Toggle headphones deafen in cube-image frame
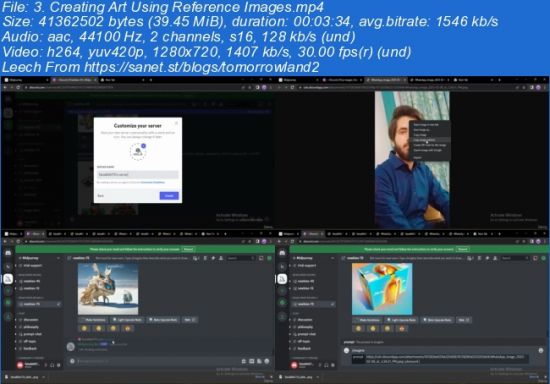The image size is (550, 384). [x=327, y=365]
